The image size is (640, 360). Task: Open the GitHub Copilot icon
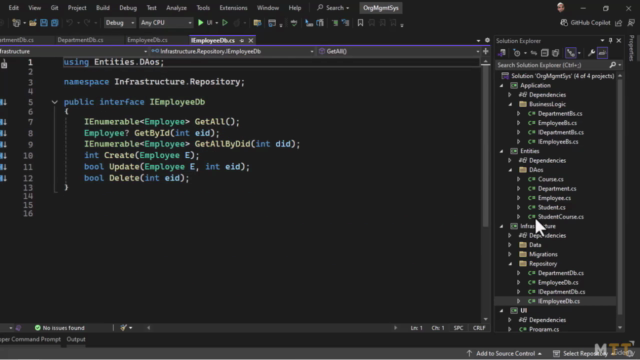pos(564,23)
